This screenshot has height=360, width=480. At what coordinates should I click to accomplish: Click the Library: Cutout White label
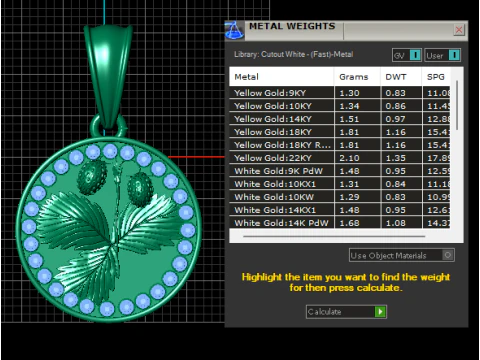tap(293, 54)
